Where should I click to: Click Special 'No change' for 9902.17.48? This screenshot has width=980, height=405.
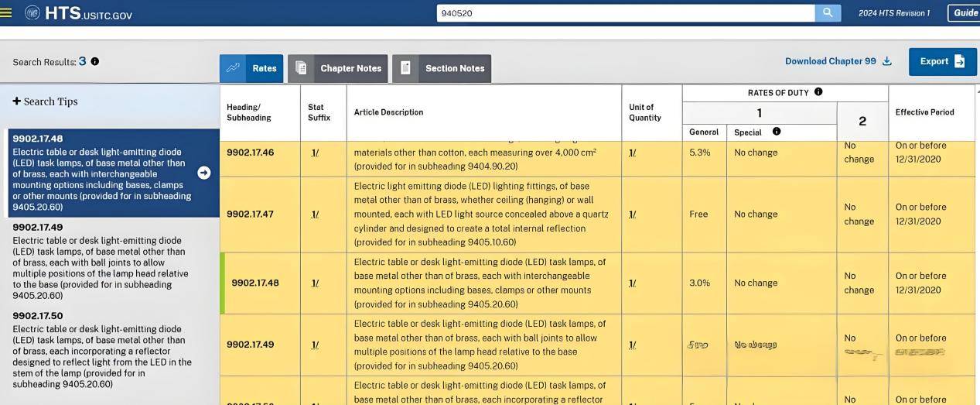coord(756,283)
